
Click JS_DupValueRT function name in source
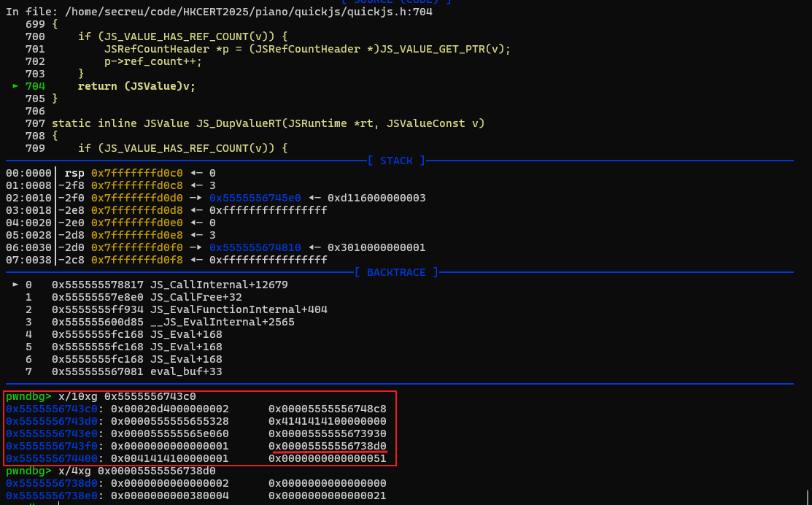(x=234, y=123)
